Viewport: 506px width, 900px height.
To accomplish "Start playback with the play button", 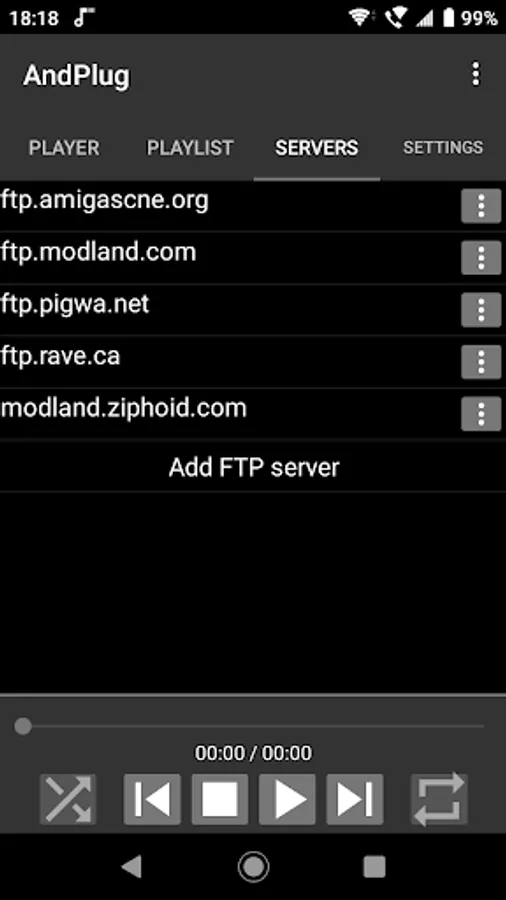I will tap(287, 799).
